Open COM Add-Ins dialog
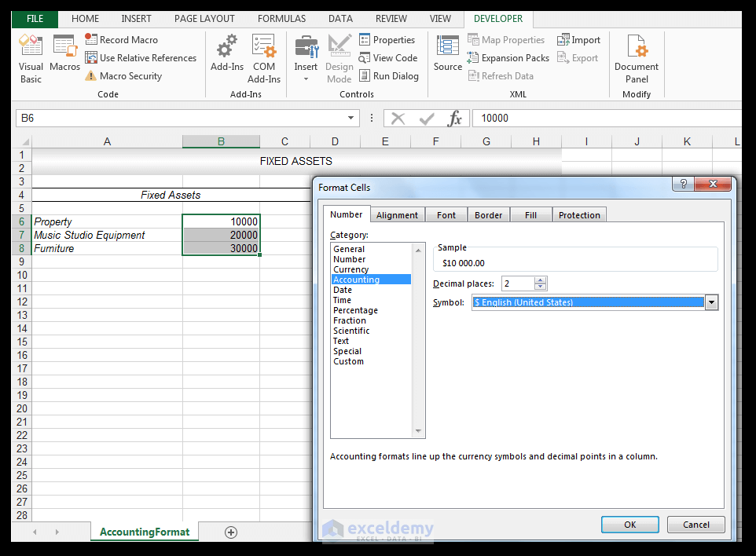The height and width of the screenshot is (556, 756). (x=264, y=59)
